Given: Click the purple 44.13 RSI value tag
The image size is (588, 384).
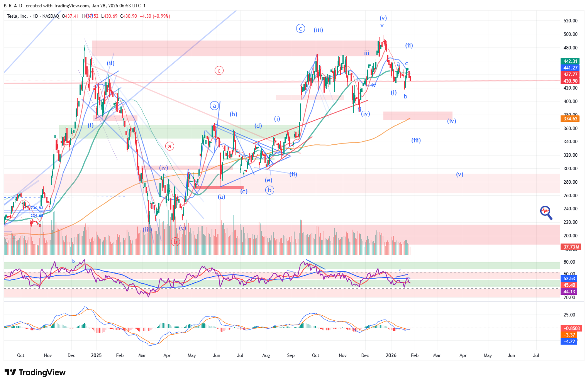Looking at the screenshot, I should pos(569,292).
